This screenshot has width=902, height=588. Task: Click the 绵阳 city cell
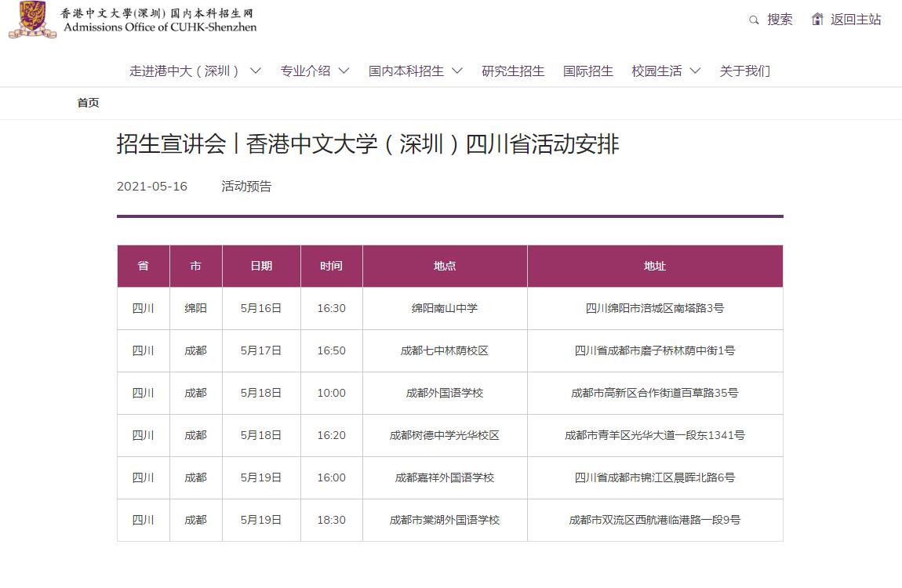195,308
